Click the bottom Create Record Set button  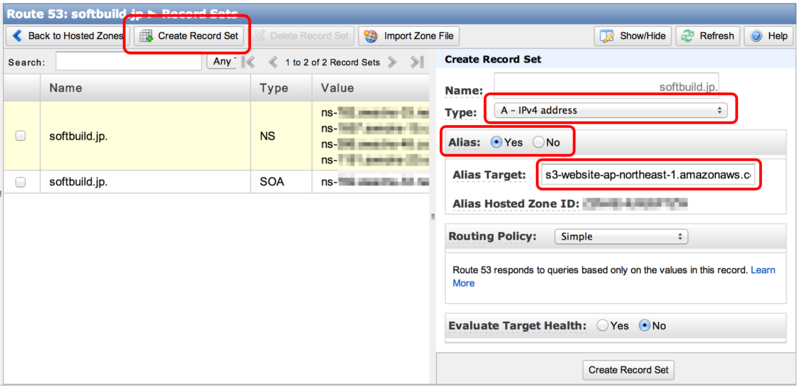[x=629, y=370]
